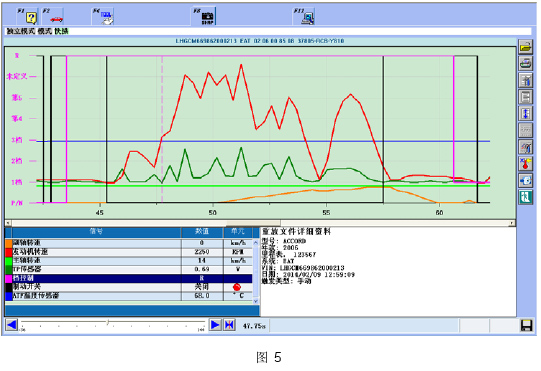Step backward with the blue left arrow
The width and height of the screenshot is (541, 371).
[x=11, y=325]
